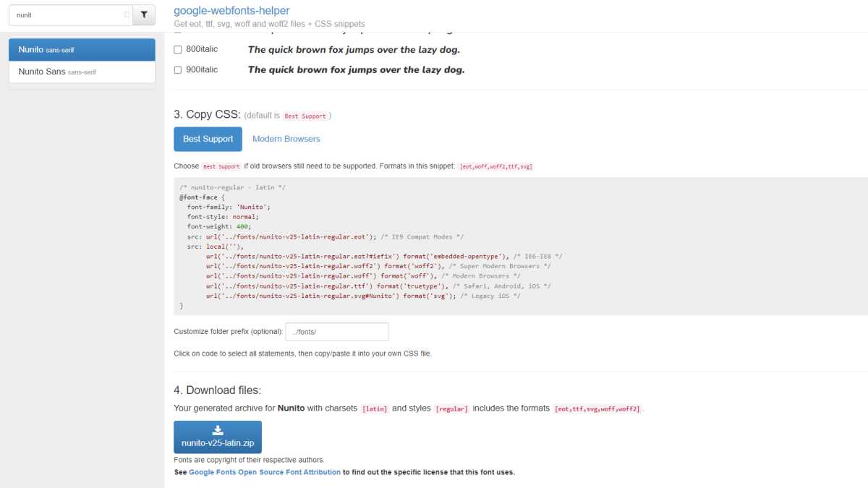The height and width of the screenshot is (488, 868).
Task: Click the [latin] charset tag
Action: pyautogui.click(x=375, y=409)
